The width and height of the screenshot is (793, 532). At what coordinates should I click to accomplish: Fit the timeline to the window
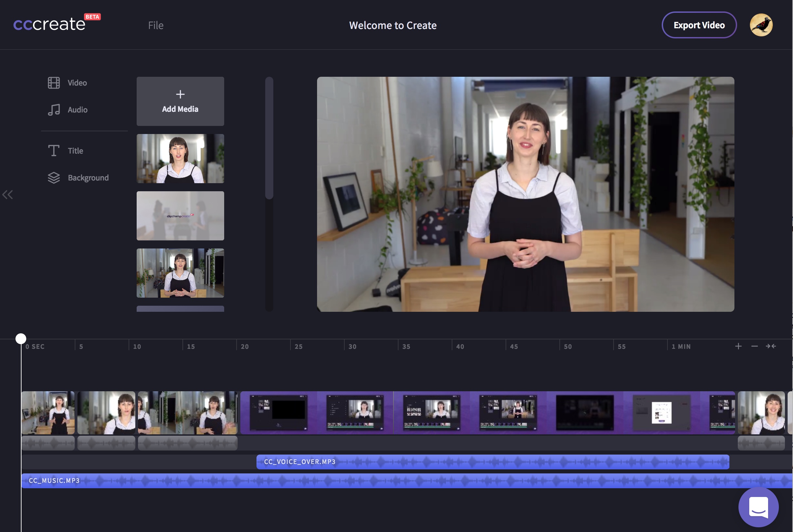[x=770, y=346]
